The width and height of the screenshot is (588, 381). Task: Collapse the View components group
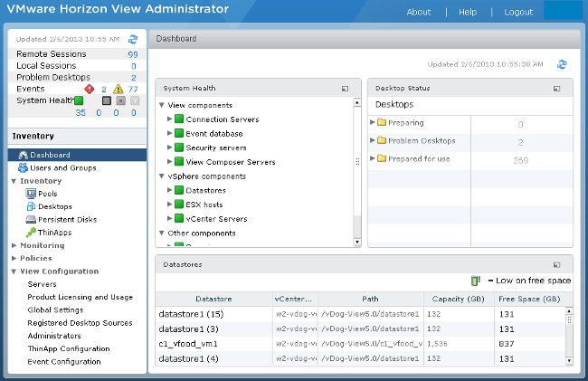(x=162, y=105)
